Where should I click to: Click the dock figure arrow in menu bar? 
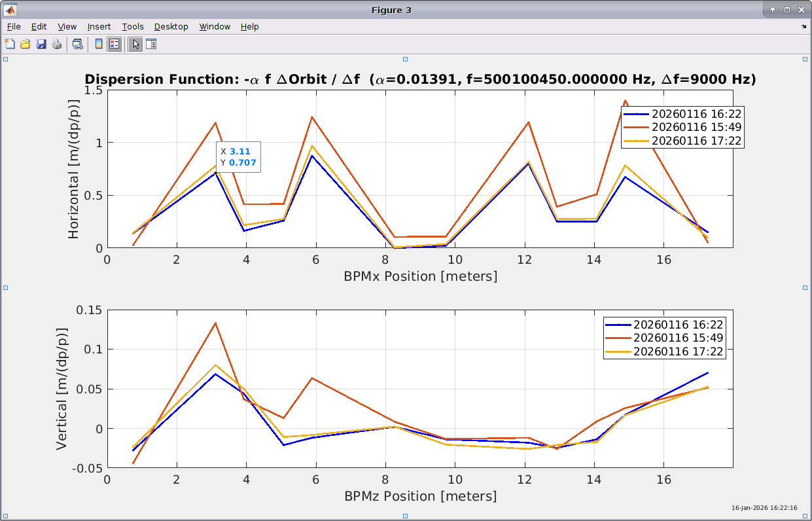click(803, 27)
